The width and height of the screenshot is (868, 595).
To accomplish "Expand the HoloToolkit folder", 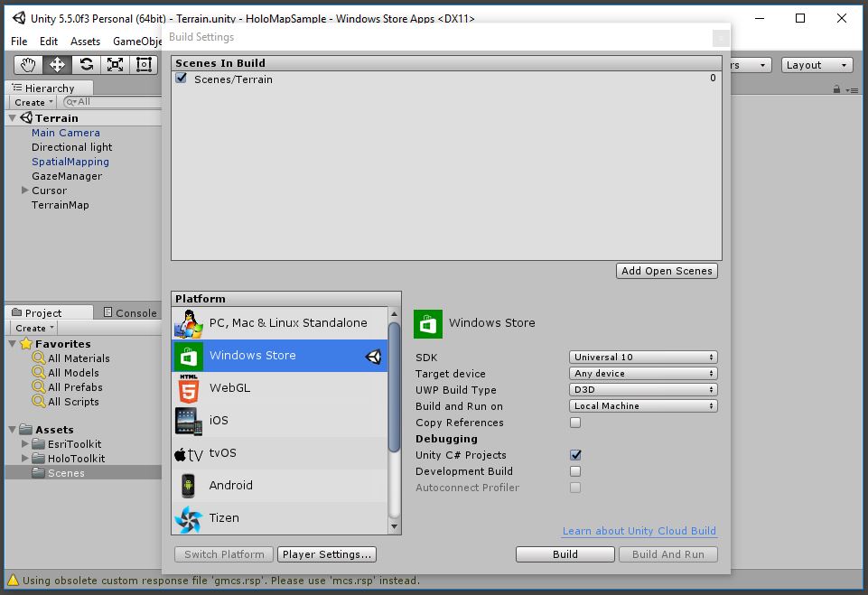I will [x=24, y=458].
